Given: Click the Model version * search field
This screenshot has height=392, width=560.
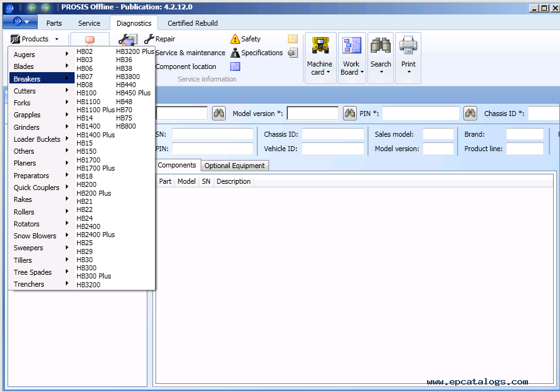Looking at the screenshot, I should point(312,114).
